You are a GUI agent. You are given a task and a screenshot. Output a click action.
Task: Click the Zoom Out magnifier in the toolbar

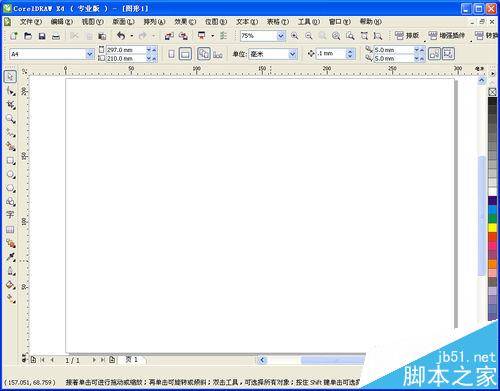click(309, 36)
